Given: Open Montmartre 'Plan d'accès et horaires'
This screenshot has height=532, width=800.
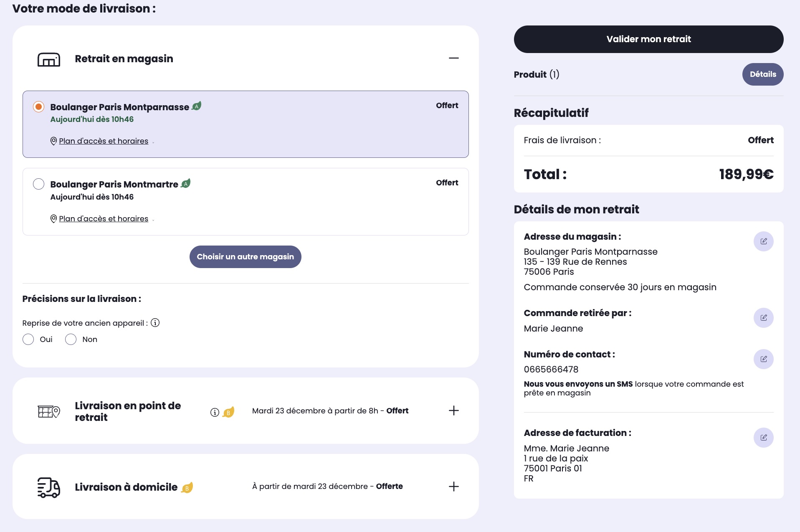Looking at the screenshot, I should tap(103, 219).
